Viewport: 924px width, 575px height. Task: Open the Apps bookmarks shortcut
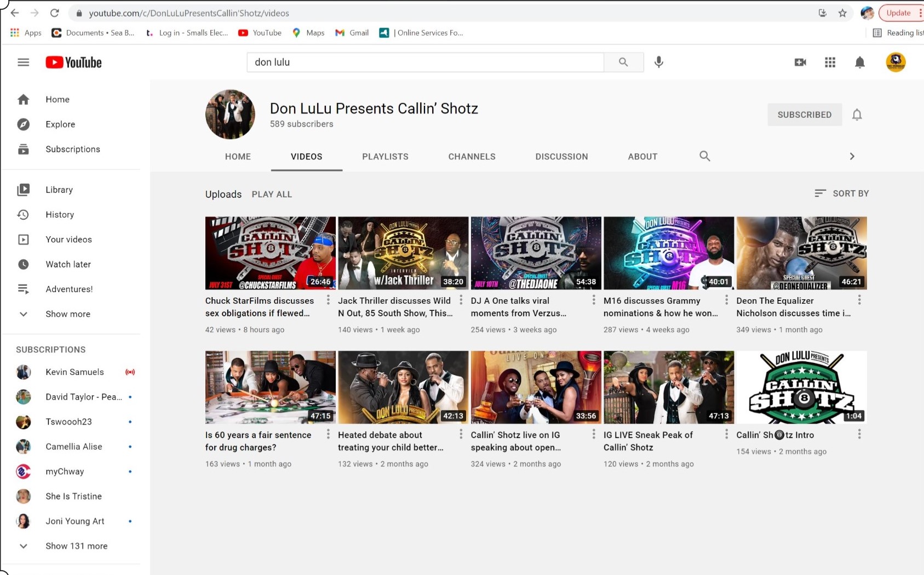26,33
